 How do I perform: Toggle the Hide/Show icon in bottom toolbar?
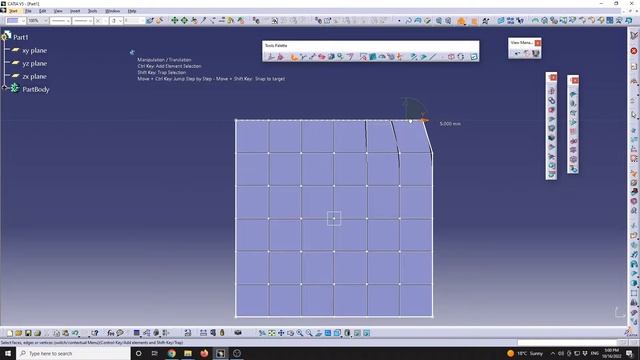(x=357, y=333)
